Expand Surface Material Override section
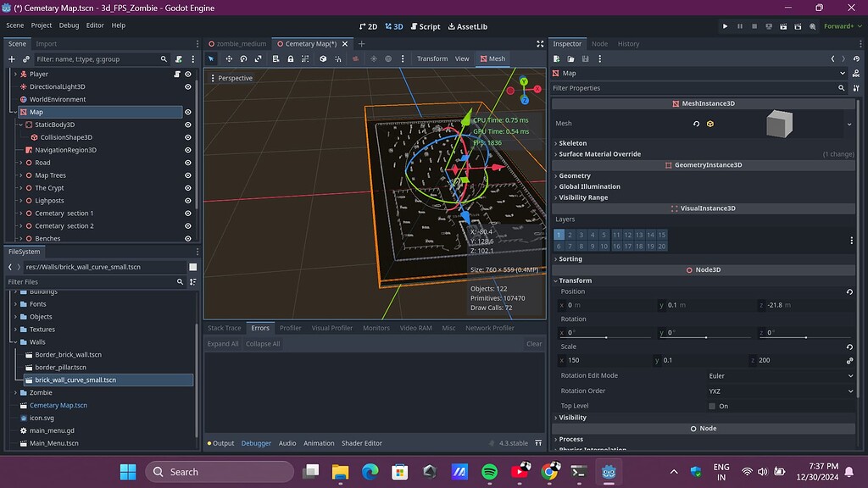 [599, 154]
